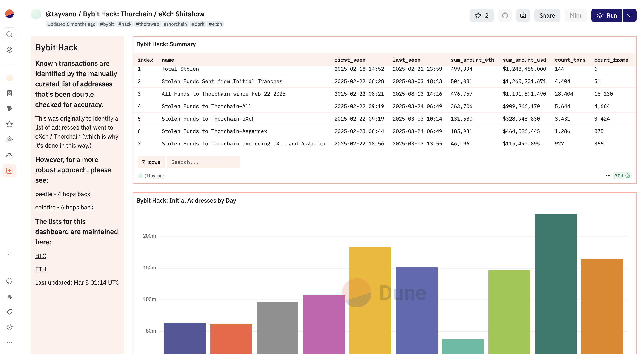Click the camera screenshot icon
Image resolution: width=644 pixels, height=354 pixels.
click(x=523, y=15)
